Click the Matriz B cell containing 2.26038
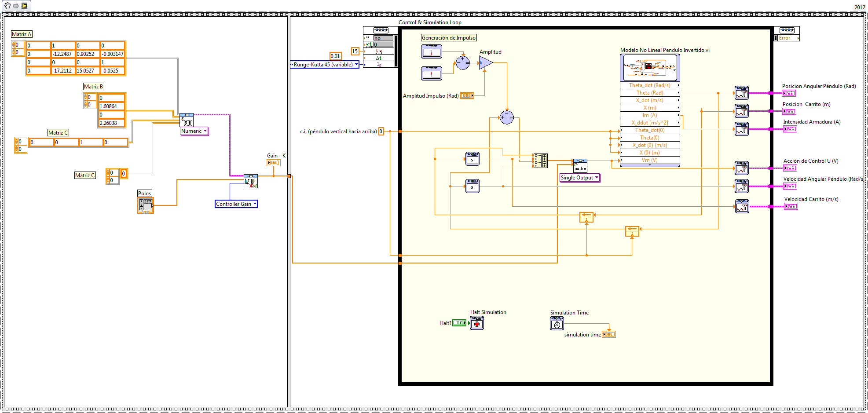868x413 pixels. [112, 123]
